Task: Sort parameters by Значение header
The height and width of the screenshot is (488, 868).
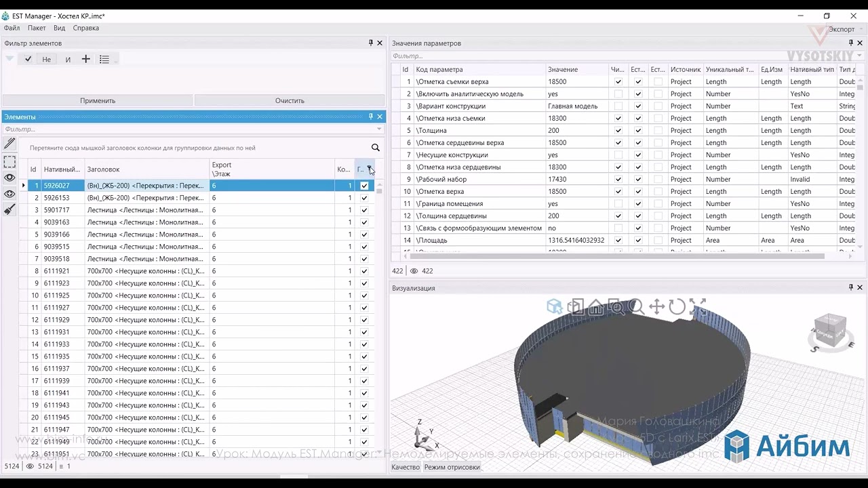Action: point(577,69)
